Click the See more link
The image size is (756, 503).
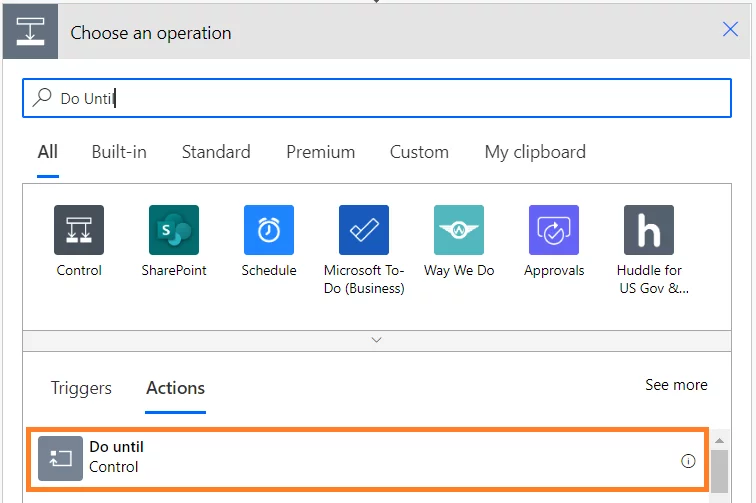(676, 385)
